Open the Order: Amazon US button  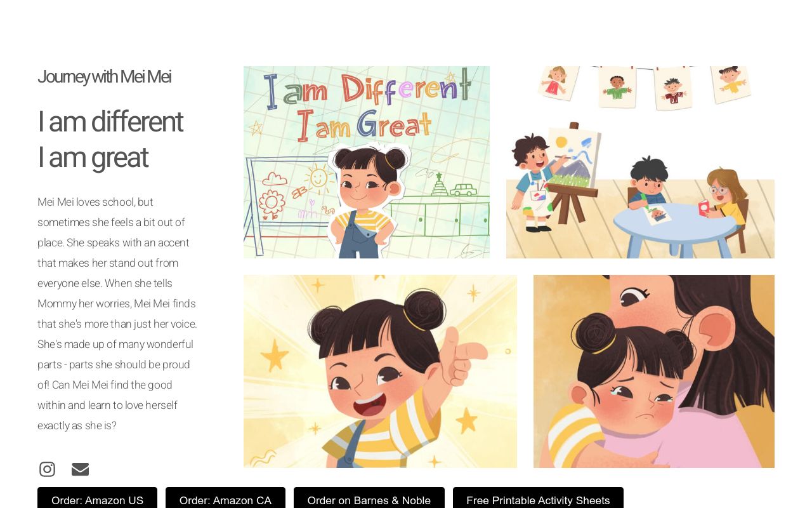click(x=97, y=499)
